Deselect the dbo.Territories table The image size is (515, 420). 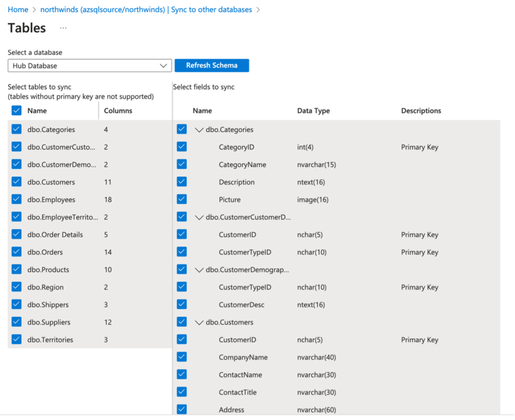16,340
